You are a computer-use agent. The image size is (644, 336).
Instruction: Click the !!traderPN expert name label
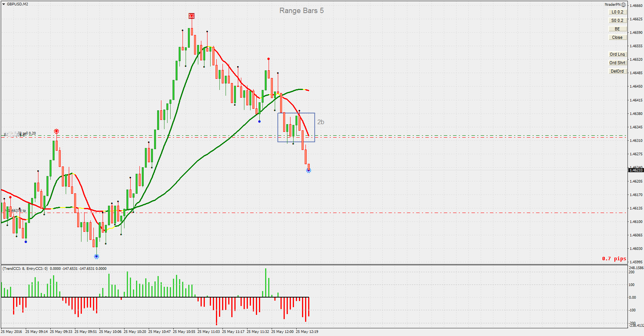612,5
